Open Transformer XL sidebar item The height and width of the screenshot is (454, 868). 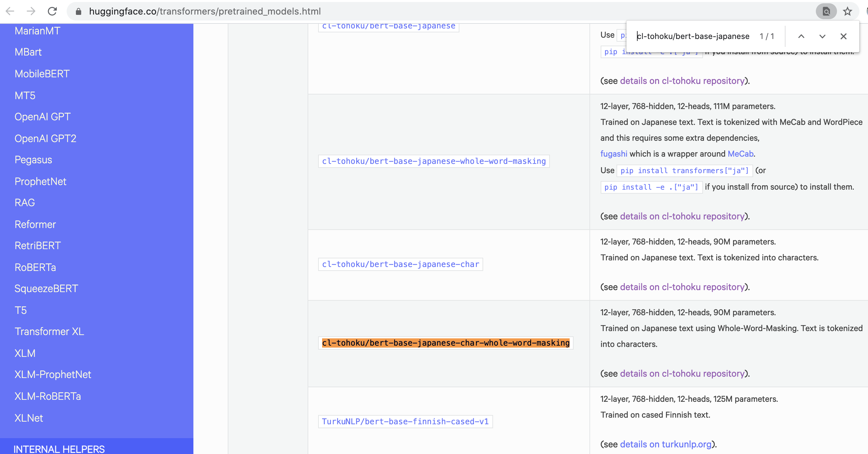click(x=49, y=331)
